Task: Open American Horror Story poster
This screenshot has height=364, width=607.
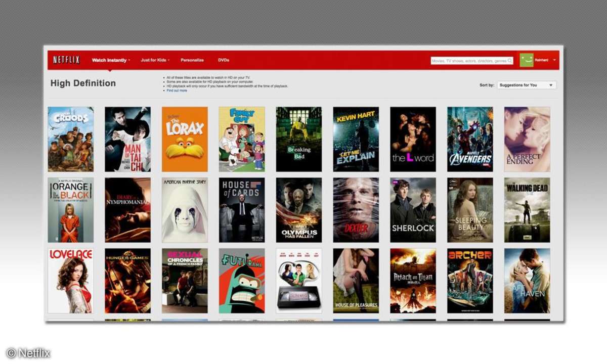Action: 185,210
